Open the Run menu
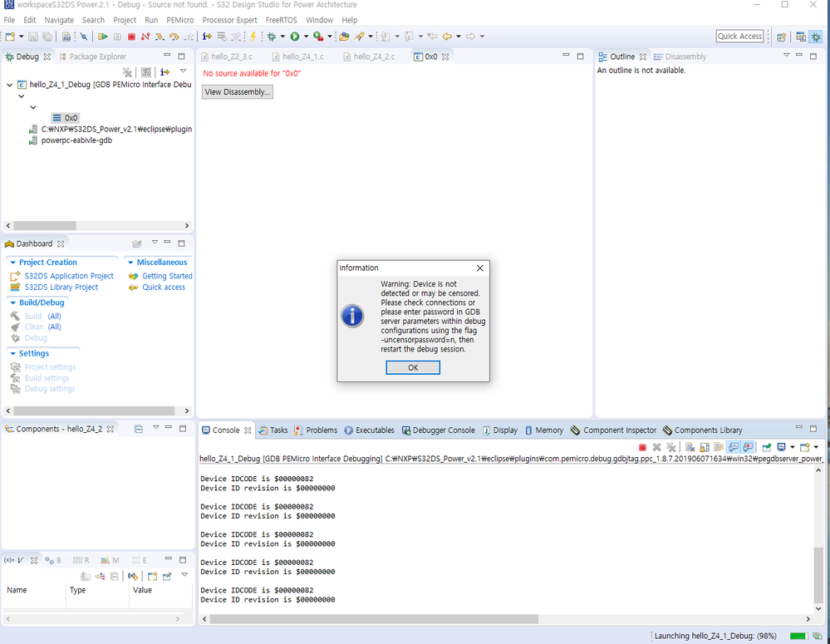The height and width of the screenshot is (644, 830). click(x=151, y=20)
